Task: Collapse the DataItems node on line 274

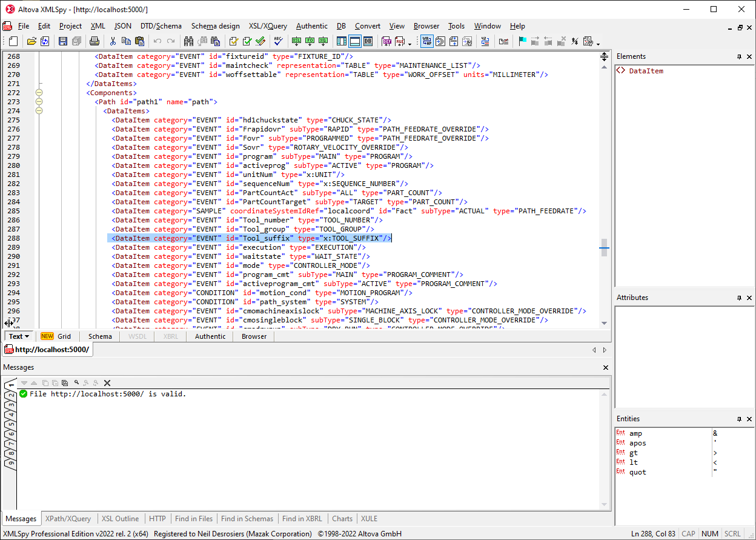Action: pos(39,111)
